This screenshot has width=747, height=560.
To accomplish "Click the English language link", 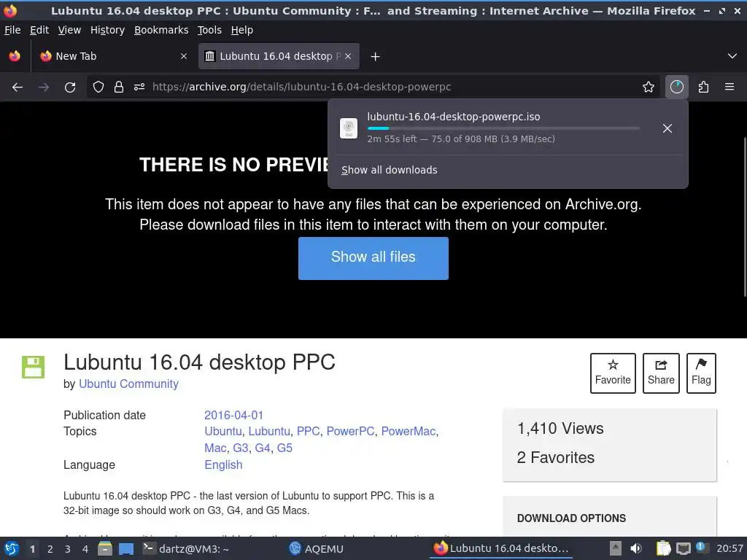I will [x=223, y=464].
